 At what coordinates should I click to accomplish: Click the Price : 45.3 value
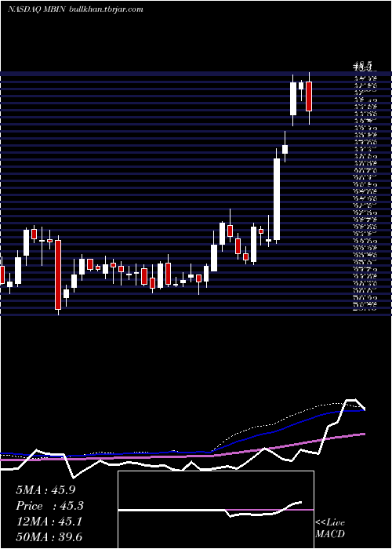coord(49,506)
